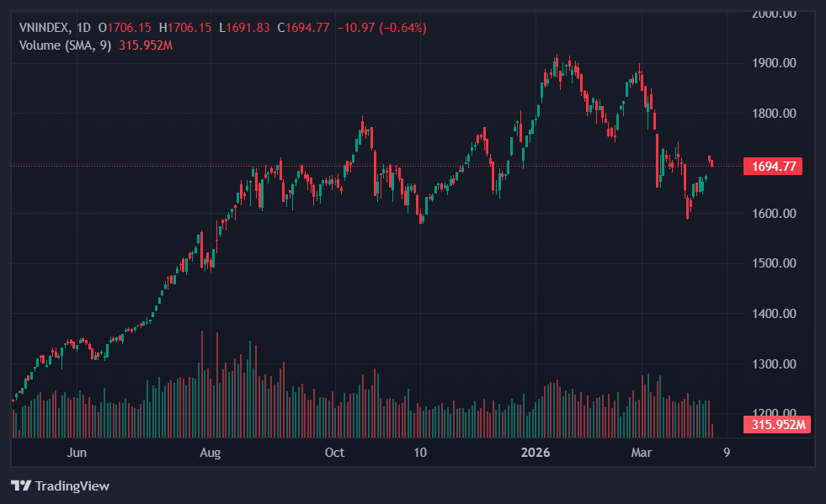Click the red 1694.77 current price label

pos(772,166)
